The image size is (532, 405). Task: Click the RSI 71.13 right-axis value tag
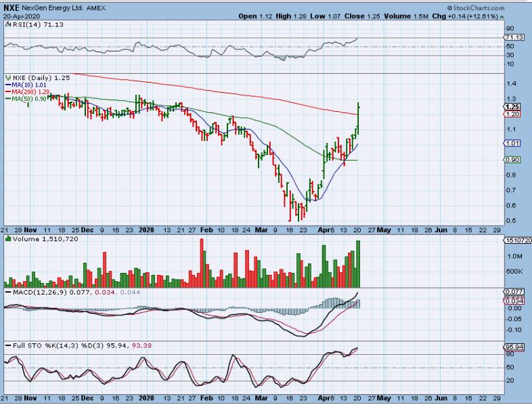pyautogui.click(x=513, y=37)
